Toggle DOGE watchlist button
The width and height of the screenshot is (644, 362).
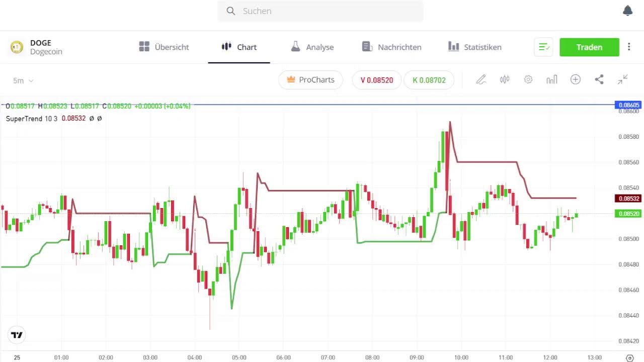(543, 47)
